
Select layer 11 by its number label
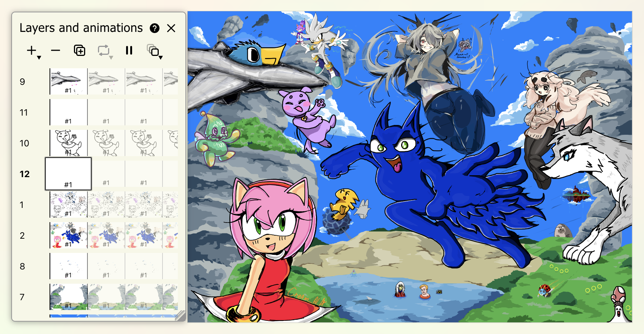(24, 113)
